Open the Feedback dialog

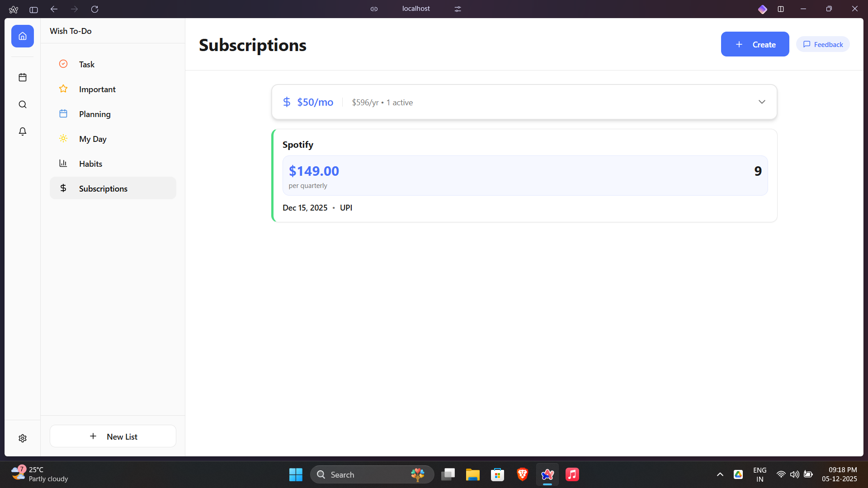click(822, 44)
